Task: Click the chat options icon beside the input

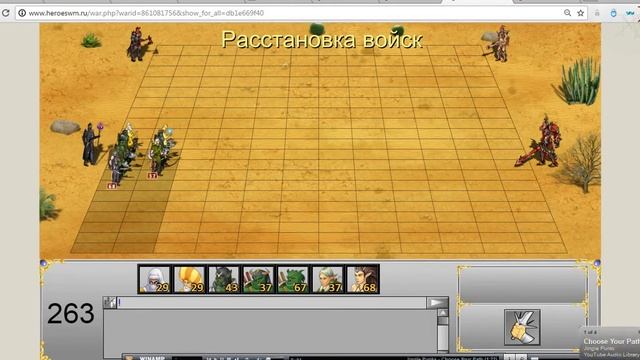Action: [x=110, y=302]
